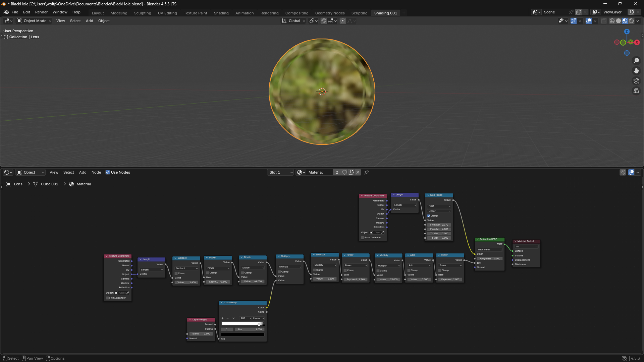
Task: Open the node editor Add menu
Action: point(83,172)
